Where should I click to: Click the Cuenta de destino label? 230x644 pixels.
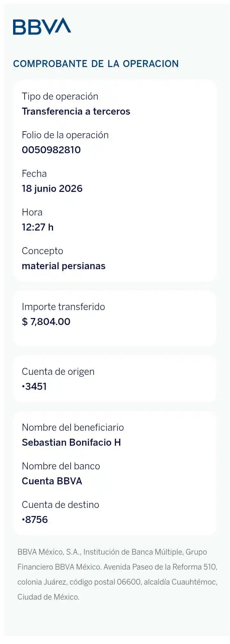pyautogui.click(x=60, y=504)
